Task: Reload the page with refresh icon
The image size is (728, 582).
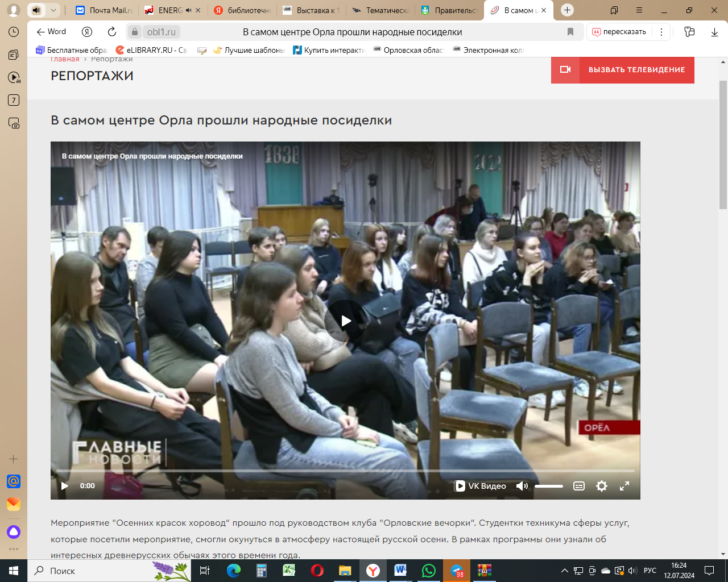Action: click(x=112, y=32)
